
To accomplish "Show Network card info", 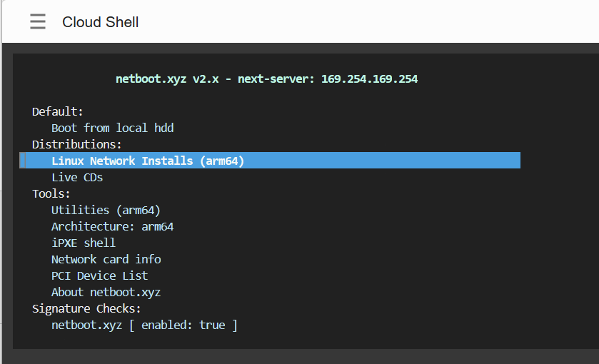I will pos(106,260).
